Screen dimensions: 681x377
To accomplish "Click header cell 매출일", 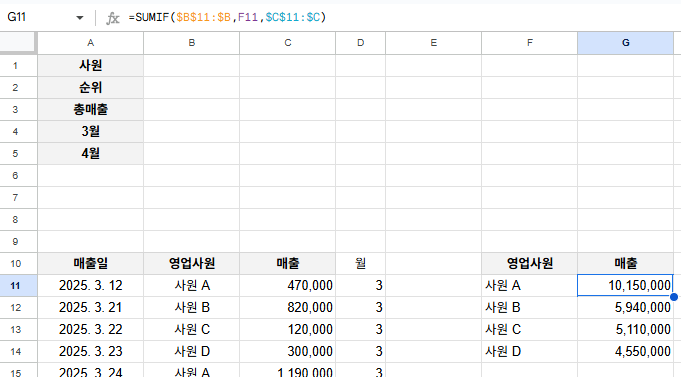I will tap(90, 264).
